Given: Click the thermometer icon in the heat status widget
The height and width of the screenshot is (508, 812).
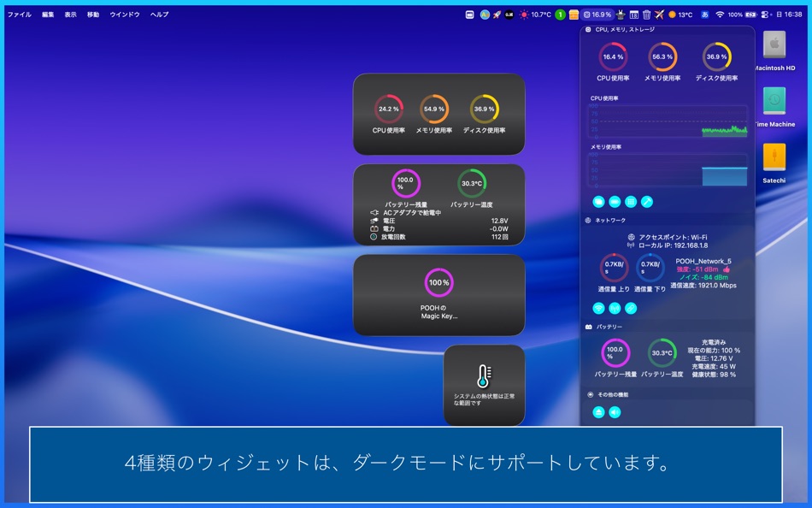Looking at the screenshot, I should pos(485,374).
